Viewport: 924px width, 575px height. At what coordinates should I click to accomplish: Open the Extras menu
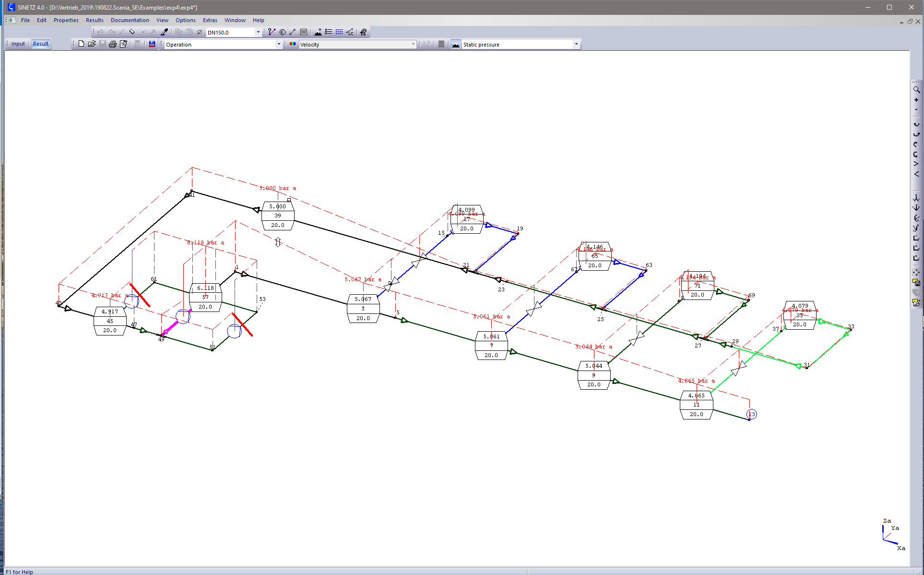(210, 20)
